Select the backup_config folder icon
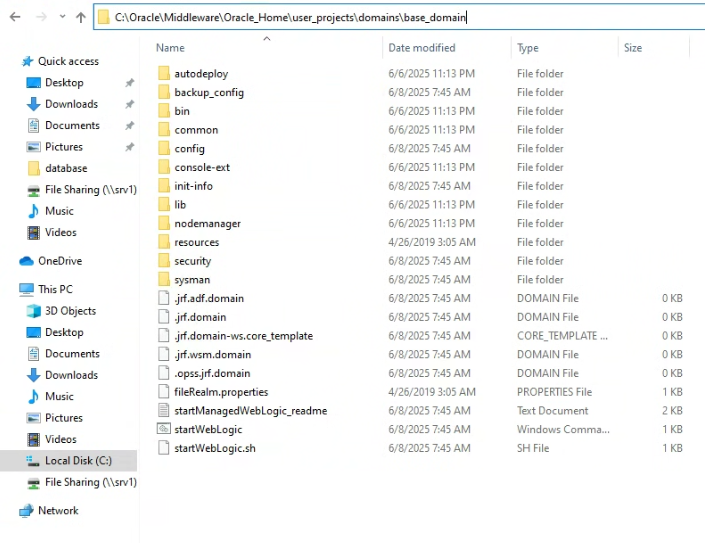705x543 pixels. tap(164, 92)
